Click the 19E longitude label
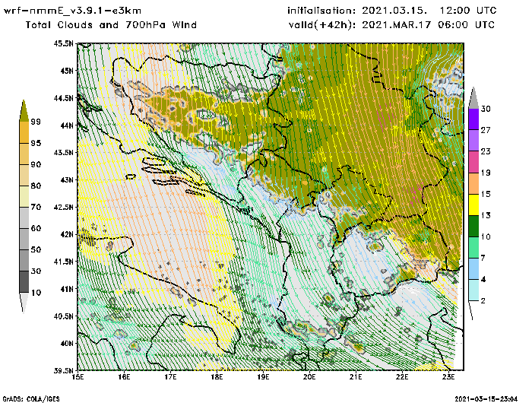532x403 pixels. point(263,377)
